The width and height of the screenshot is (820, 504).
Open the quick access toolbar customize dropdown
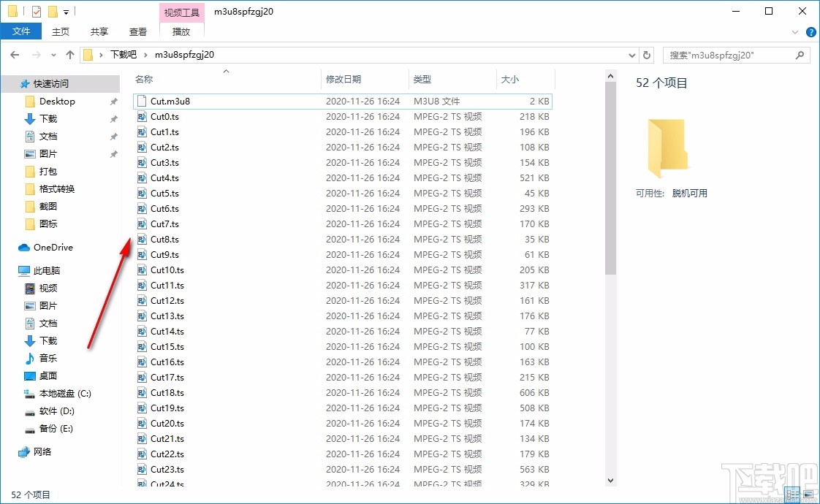[66, 12]
